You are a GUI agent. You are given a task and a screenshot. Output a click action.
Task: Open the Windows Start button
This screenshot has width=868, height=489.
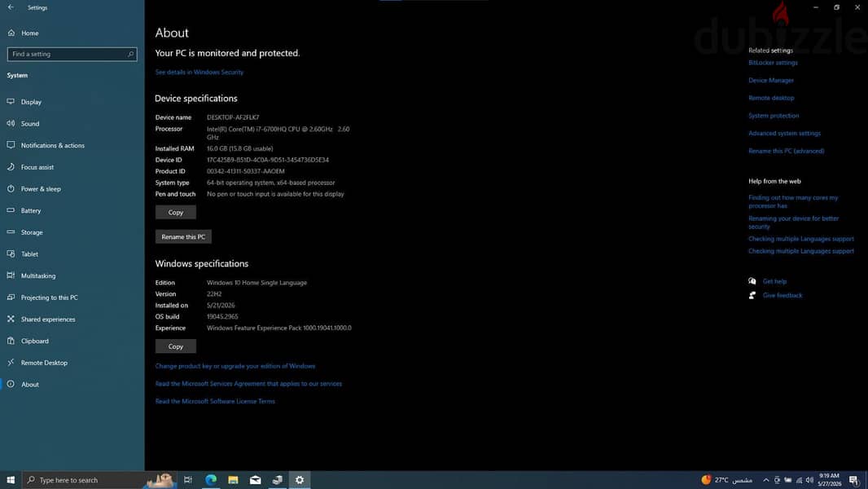11,479
